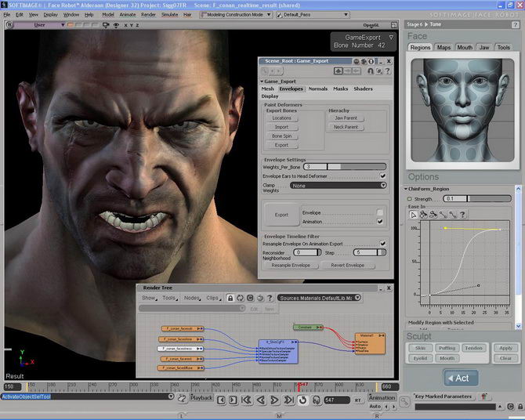
Task: Switch to the Jaw tab
Action: (483, 48)
